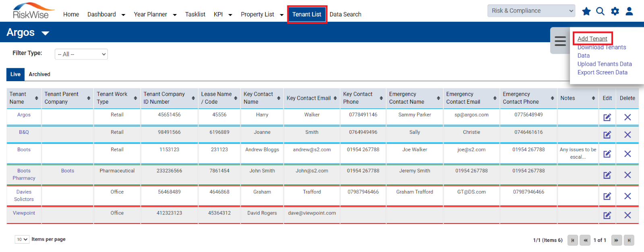Viewport: 644px width, 252px height.
Task: Expand the Property List menu arrow
Action: click(x=282, y=15)
